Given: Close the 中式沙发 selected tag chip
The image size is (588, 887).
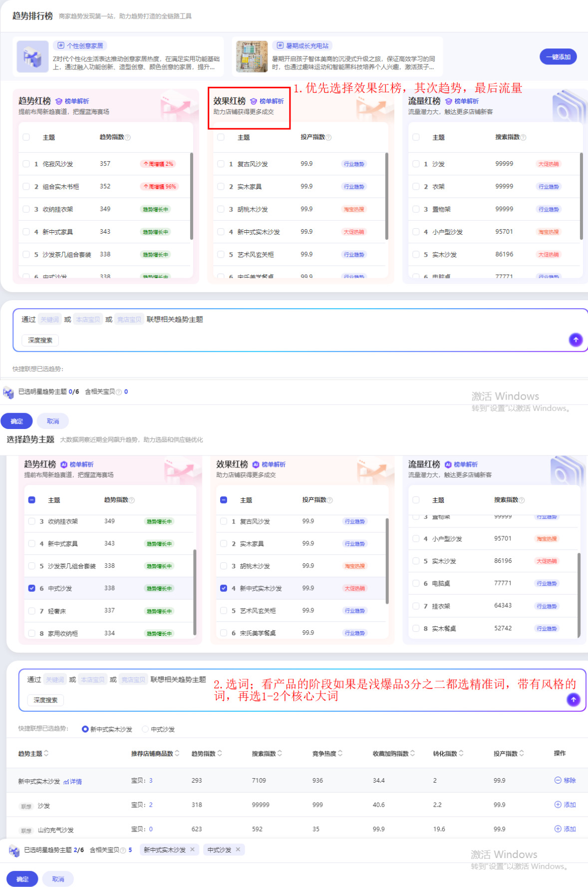Looking at the screenshot, I should (x=238, y=849).
